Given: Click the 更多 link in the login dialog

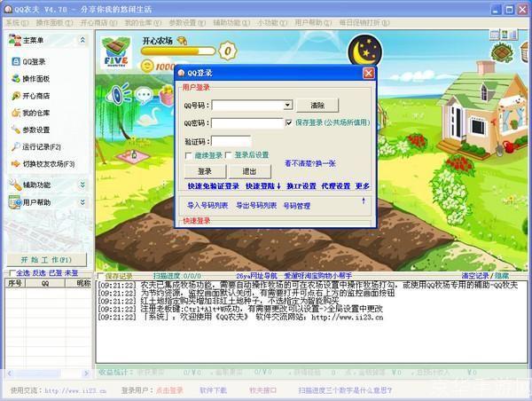Looking at the screenshot, I should 363,186.
